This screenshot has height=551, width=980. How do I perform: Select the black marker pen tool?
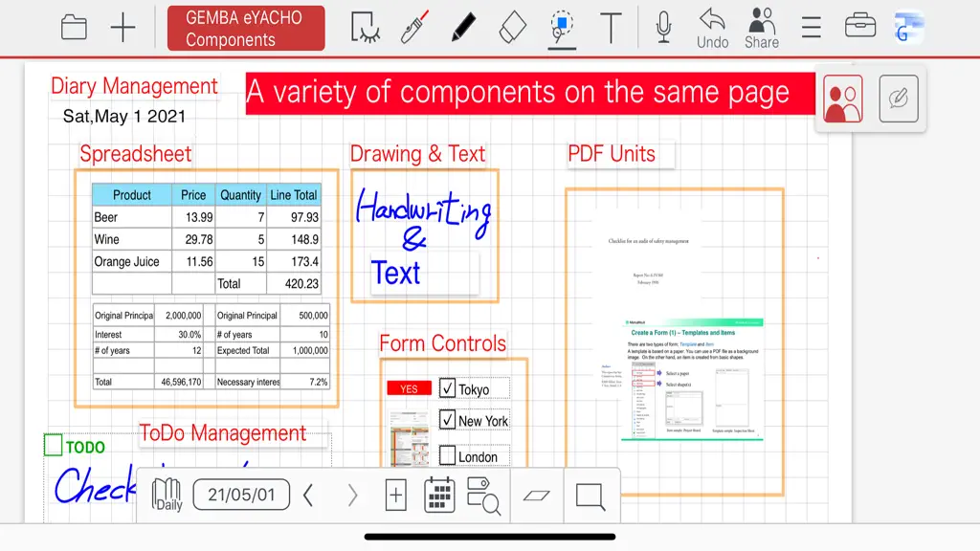click(x=463, y=28)
